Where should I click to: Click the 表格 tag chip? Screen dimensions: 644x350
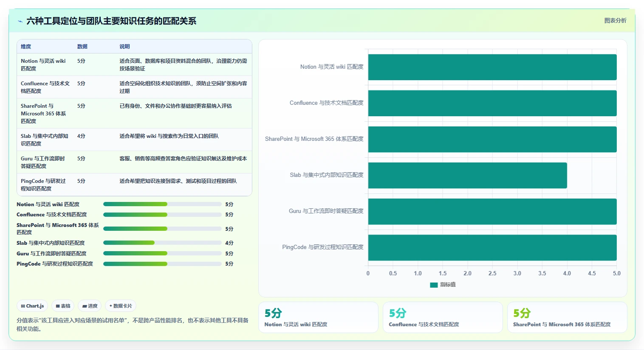(63, 306)
